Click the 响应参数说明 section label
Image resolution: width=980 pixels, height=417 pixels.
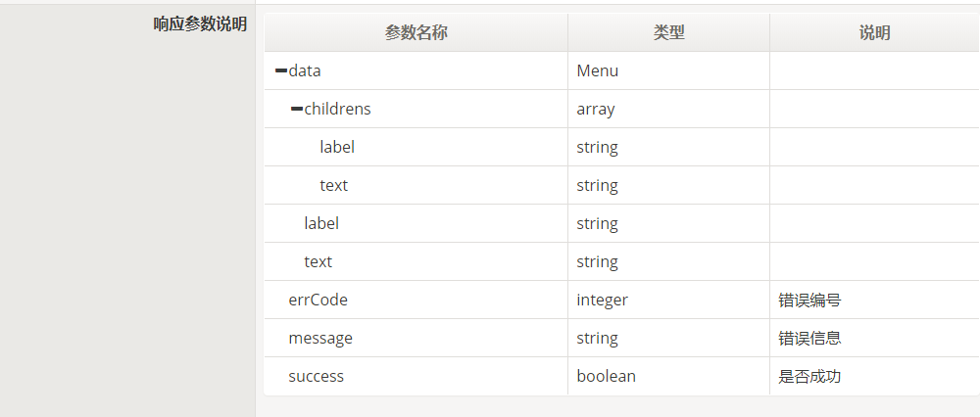pyautogui.click(x=200, y=24)
